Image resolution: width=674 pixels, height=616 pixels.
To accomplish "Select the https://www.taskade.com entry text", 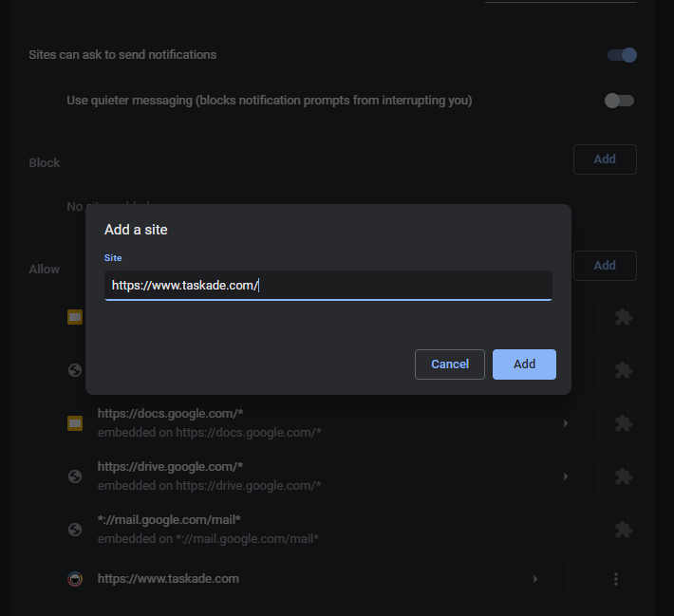I will (168, 579).
